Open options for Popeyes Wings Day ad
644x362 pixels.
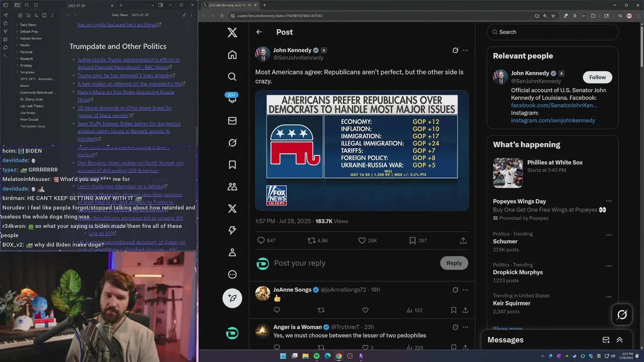click(609, 202)
